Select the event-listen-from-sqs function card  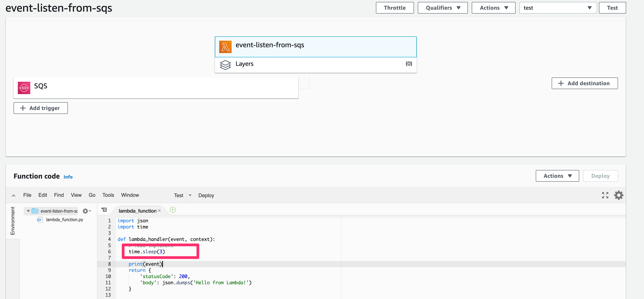tap(315, 47)
